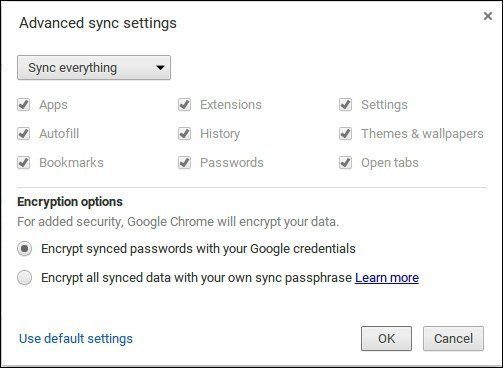Select Encrypt all synced data with passphrase
The height and width of the screenshot is (368, 503).
coord(25,278)
